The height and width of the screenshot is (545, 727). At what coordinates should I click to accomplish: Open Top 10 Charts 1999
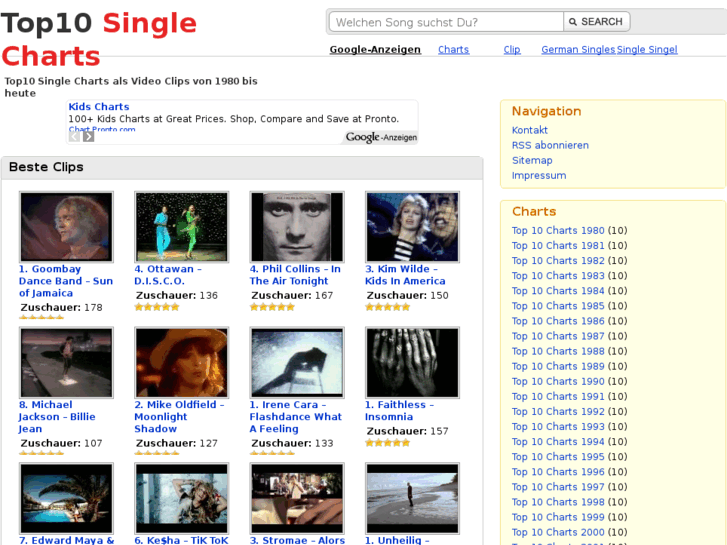tap(558, 517)
